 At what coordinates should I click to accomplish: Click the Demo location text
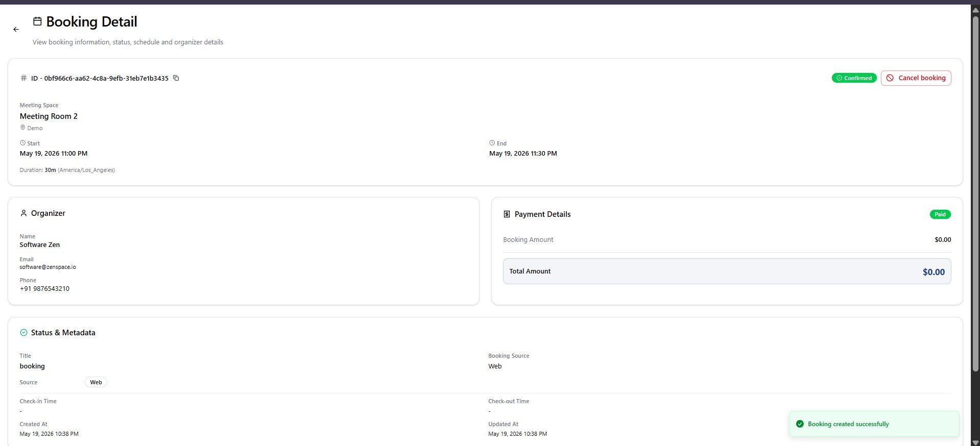point(35,128)
